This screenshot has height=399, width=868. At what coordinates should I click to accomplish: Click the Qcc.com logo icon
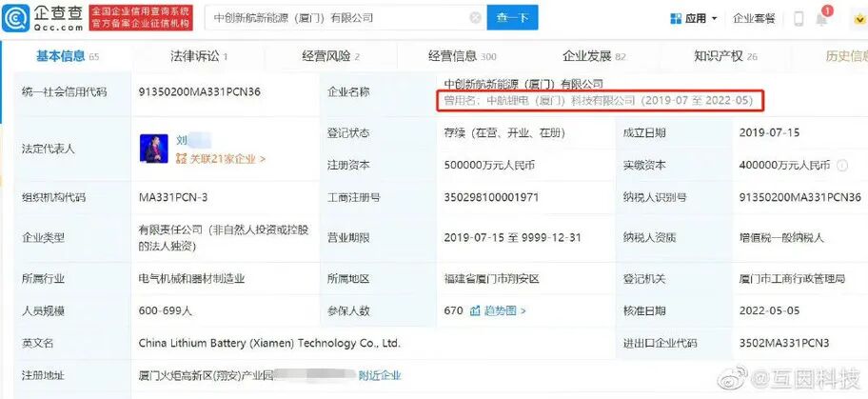click(x=16, y=18)
